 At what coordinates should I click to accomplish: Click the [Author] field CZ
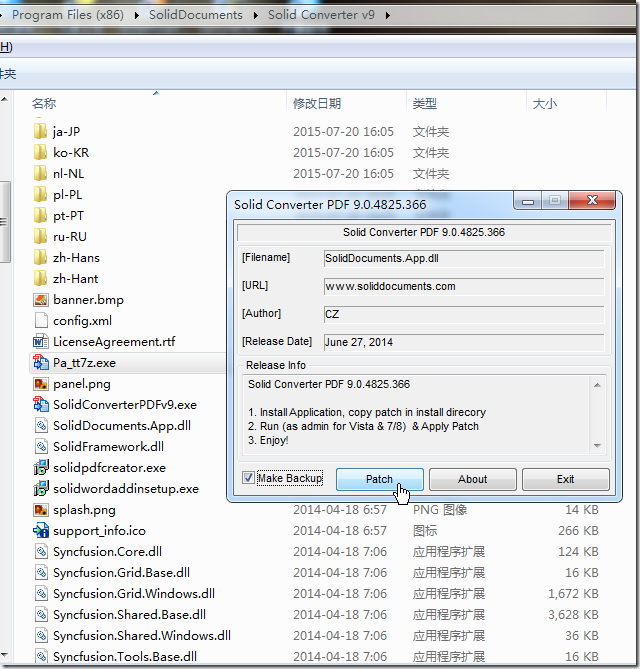pos(464,314)
